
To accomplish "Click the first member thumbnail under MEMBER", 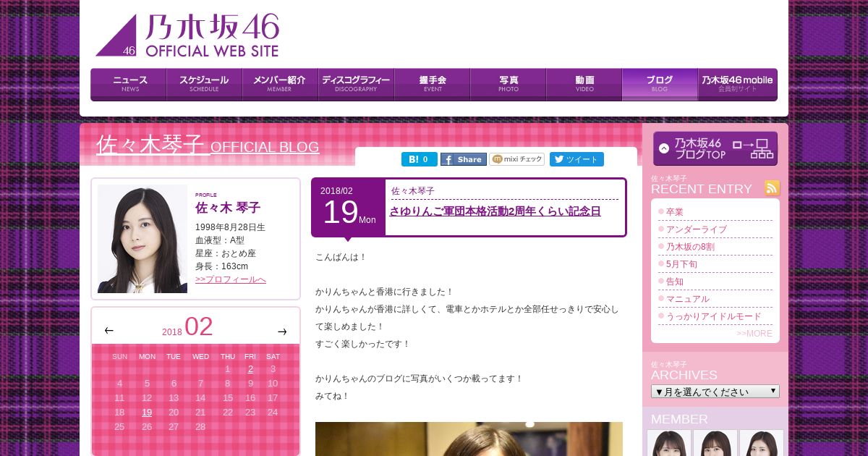I will pos(669,443).
